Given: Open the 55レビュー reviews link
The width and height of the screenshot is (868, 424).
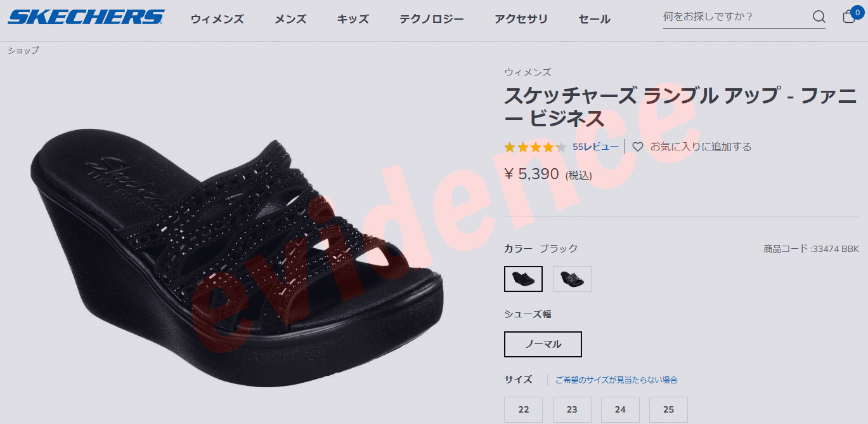Looking at the screenshot, I should pyautogui.click(x=595, y=147).
